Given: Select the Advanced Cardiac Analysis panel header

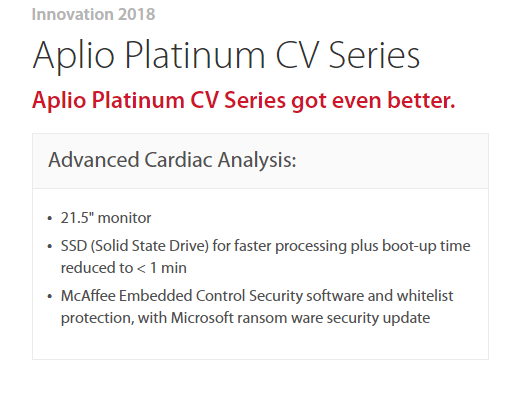Looking at the screenshot, I should (260, 161).
